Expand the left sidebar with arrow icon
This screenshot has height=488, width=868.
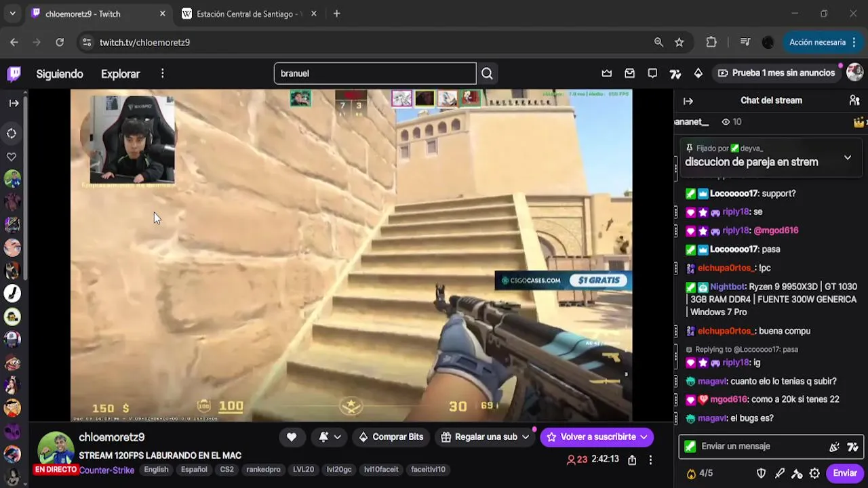(14, 103)
